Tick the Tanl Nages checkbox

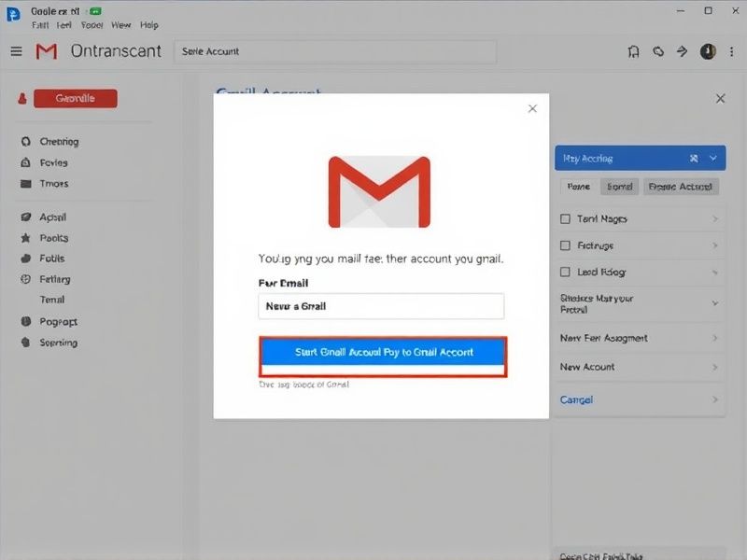tap(565, 218)
